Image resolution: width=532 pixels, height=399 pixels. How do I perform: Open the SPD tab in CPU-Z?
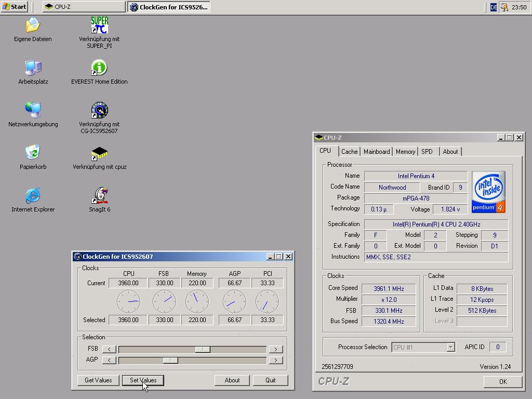[x=428, y=152]
